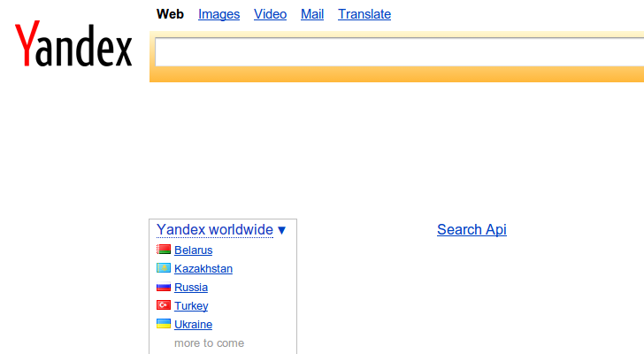Click the Belarus flag icon
The height and width of the screenshot is (354, 644).
point(164,250)
